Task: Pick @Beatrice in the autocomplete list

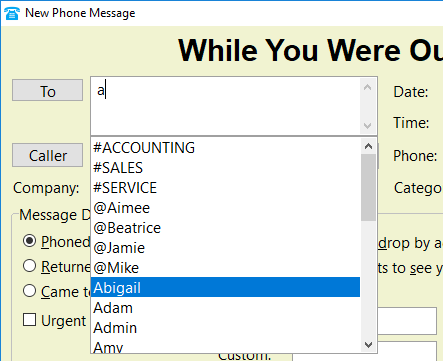Action: [226, 228]
